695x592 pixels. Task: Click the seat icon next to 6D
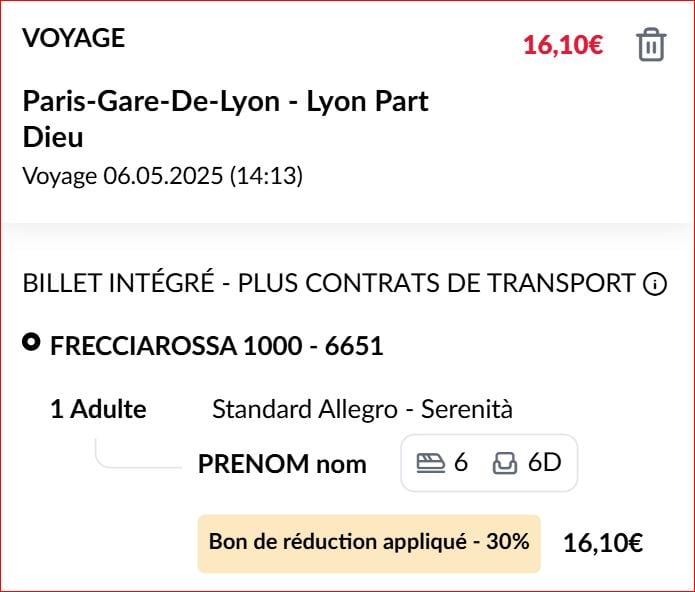505,463
